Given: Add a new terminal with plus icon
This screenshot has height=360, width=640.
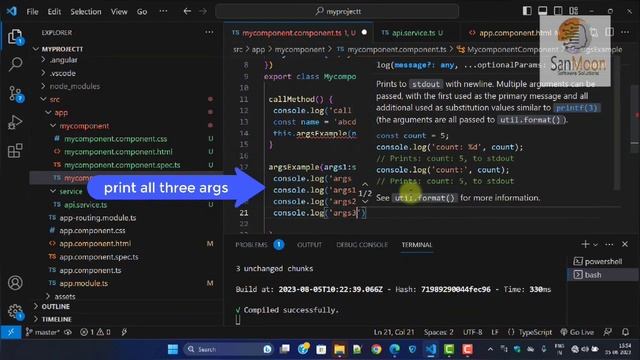Looking at the screenshot, I should 585,244.
